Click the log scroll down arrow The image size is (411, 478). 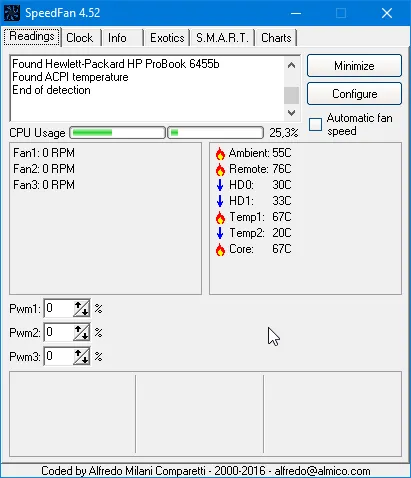click(x=291, y=113)
